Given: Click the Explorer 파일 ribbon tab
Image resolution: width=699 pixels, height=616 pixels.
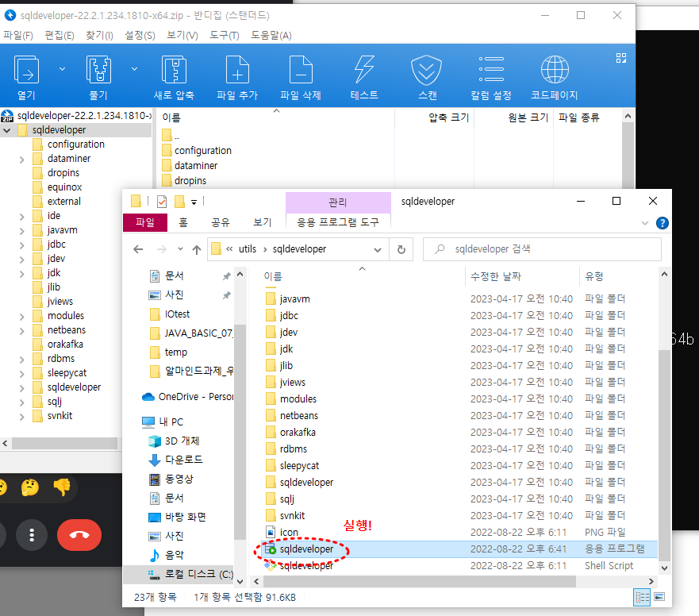Looking at the screenshot, I should click(145, 222).
